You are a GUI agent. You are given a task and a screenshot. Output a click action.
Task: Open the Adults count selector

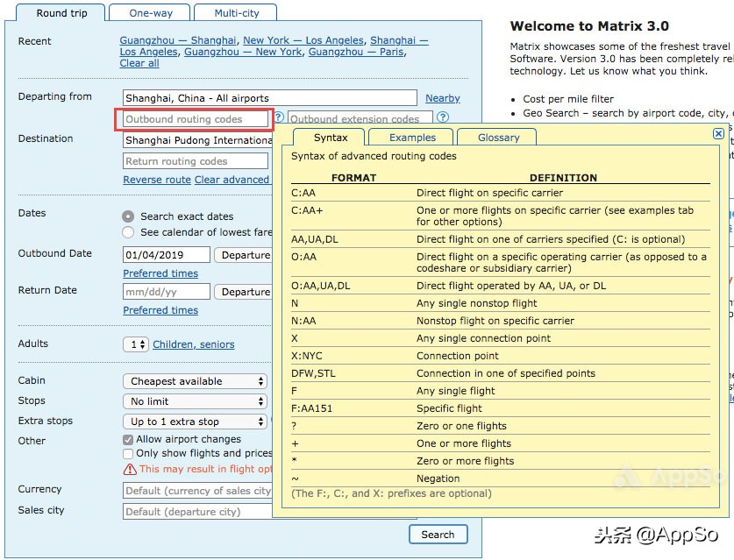(136, 344)
